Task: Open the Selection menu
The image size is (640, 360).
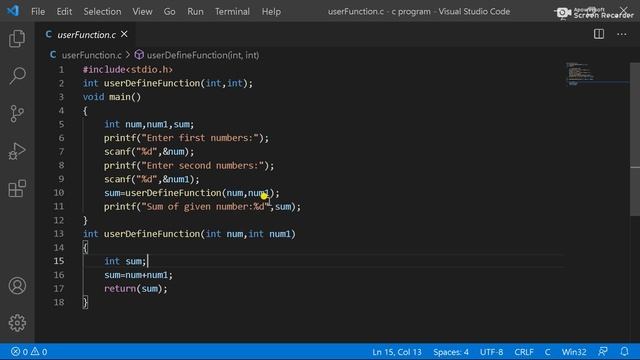Action: (x=102, y=11)
